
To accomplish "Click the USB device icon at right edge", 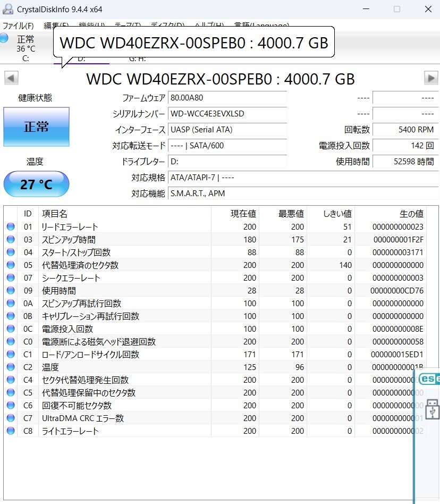I will tap(432, 409).
